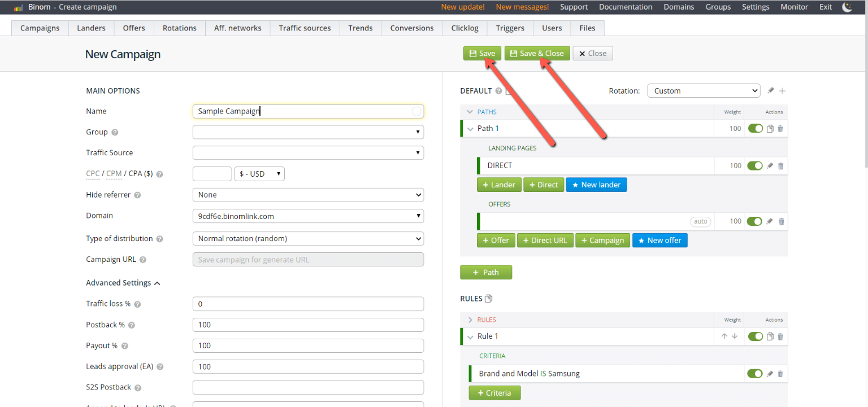
Task: Toggle night mode with the moon icon
Action: tap(847, 7)
